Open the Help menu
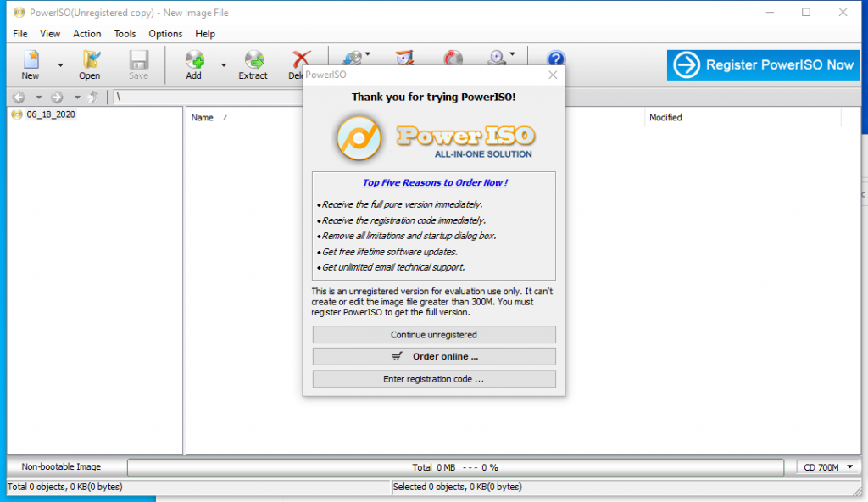 205,34
